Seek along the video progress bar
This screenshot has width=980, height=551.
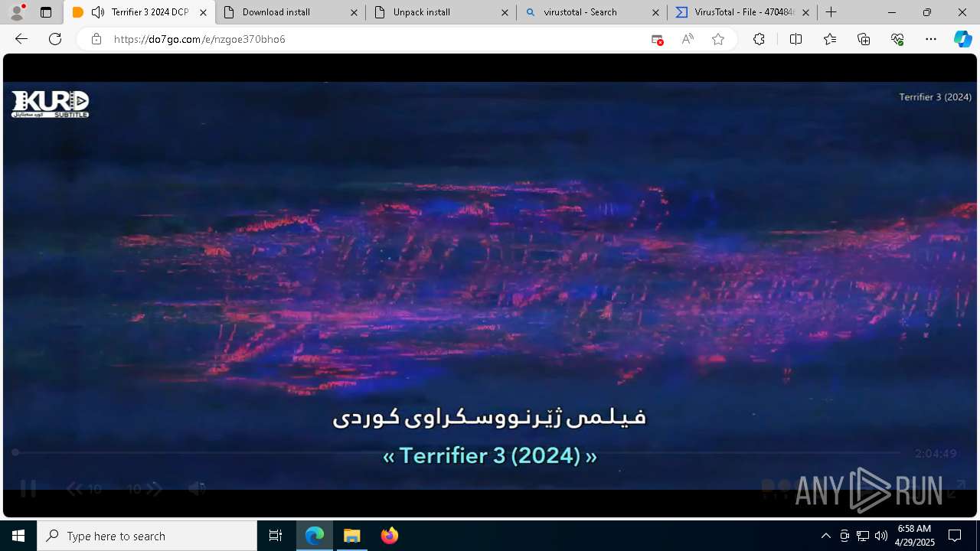[x=457, y=452]
